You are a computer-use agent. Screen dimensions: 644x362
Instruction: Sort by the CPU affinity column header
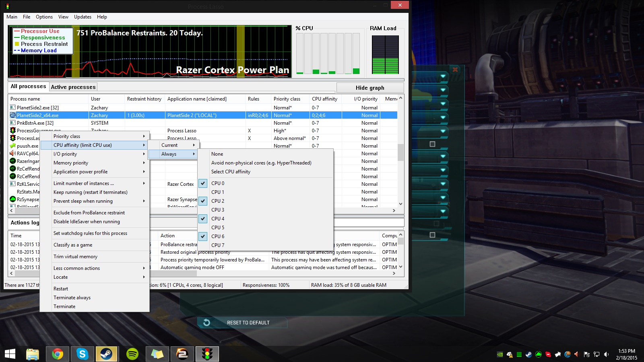325,99
